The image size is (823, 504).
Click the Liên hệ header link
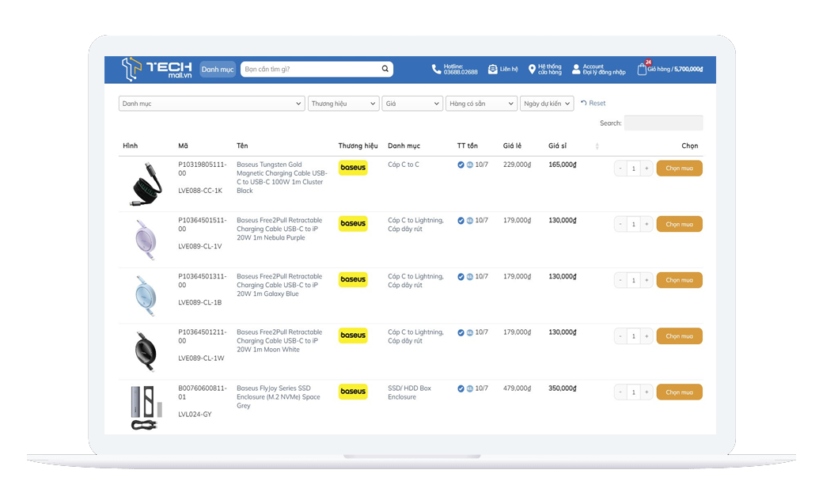pos(509,70)
